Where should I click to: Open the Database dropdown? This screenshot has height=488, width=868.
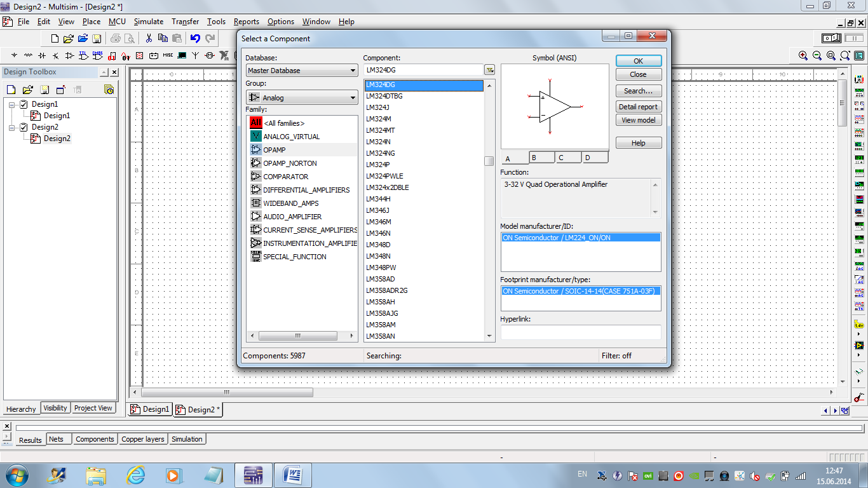pyautogui.click(x=302, y=71)
